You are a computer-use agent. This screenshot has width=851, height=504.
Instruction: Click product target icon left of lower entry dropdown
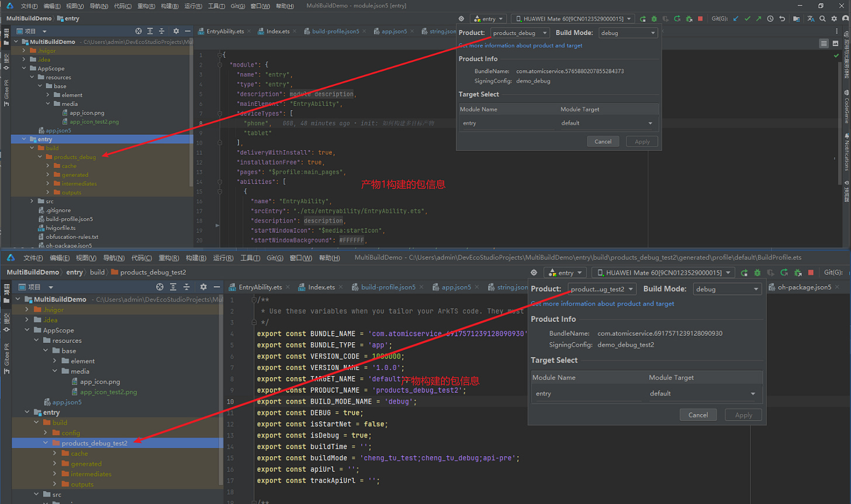click(x=534, y=273)
